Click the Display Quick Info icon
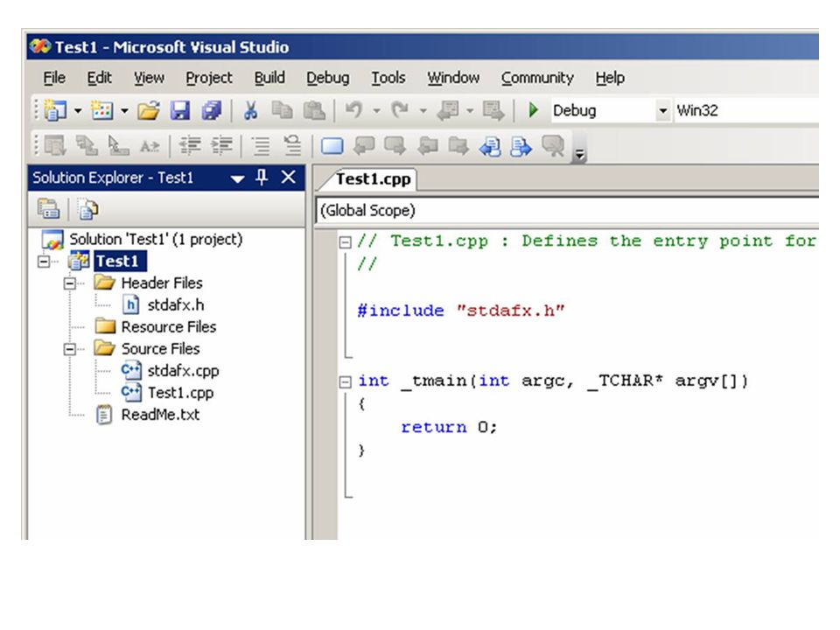 (118, 146)
